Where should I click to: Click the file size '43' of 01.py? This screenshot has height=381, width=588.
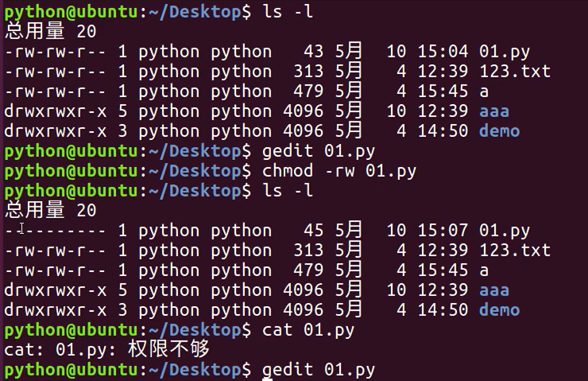tap(314, 52)
